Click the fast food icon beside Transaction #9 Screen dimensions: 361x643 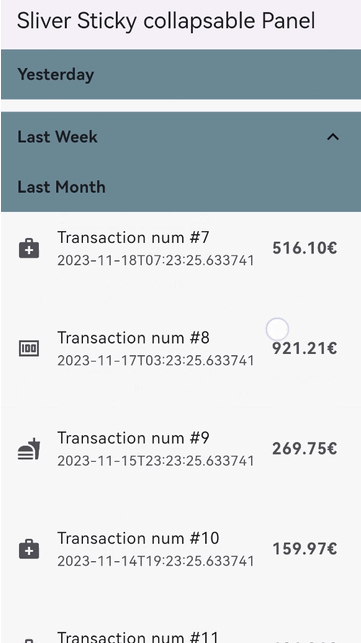[x=29, y=449]
